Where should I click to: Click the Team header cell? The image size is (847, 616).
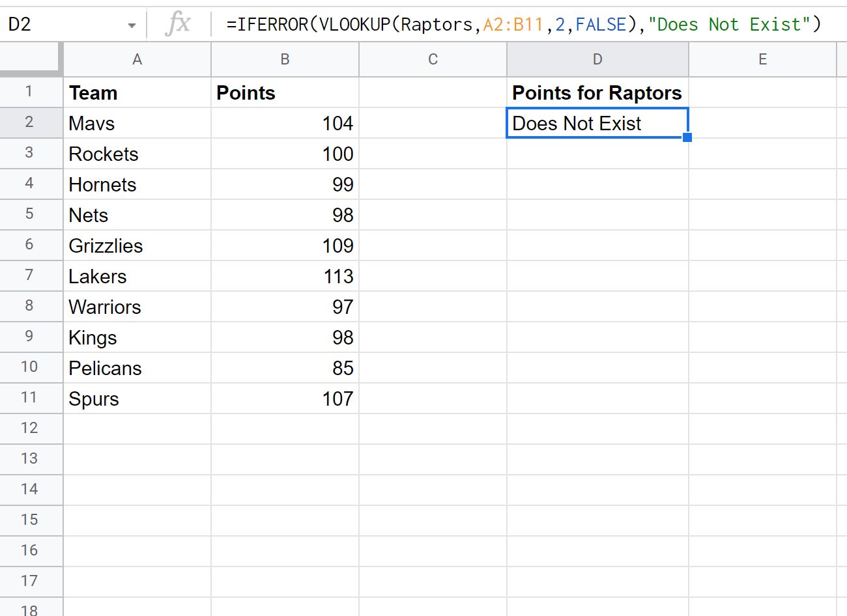pyautogui.click(x=137, y=92)
